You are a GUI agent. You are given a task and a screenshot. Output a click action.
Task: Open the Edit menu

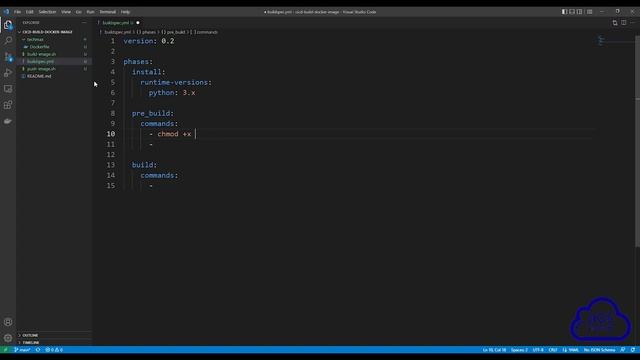(x=29, y=12)
